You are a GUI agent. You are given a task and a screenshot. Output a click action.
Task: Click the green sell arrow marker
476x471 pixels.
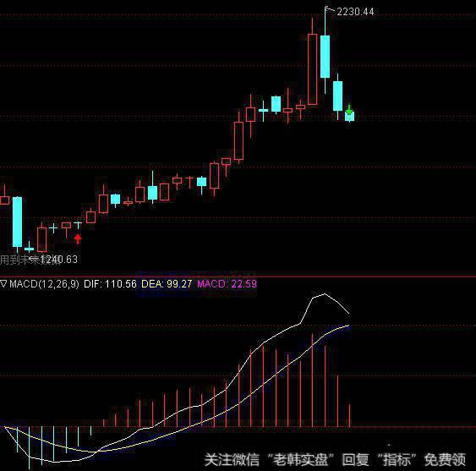(x=349, y=110)
